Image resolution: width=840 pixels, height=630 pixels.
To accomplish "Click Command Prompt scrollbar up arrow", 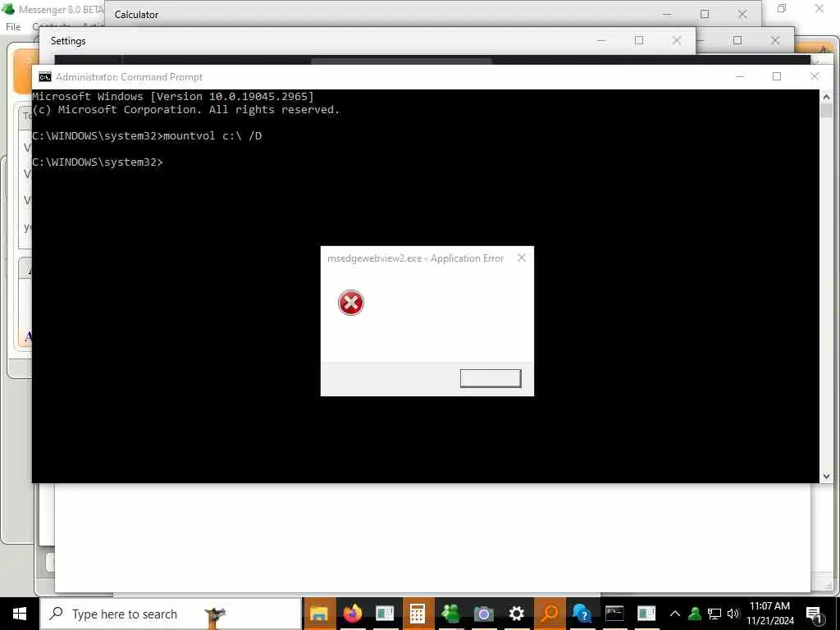I will coord(826,97).
